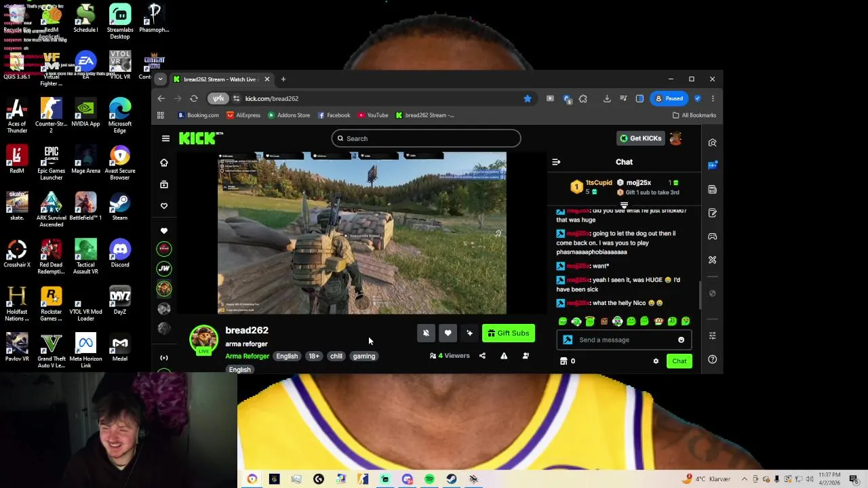Show hidden tray icons chevron
Image resolution: width=868 pixels, height=488 pixels.
(744, 479)
